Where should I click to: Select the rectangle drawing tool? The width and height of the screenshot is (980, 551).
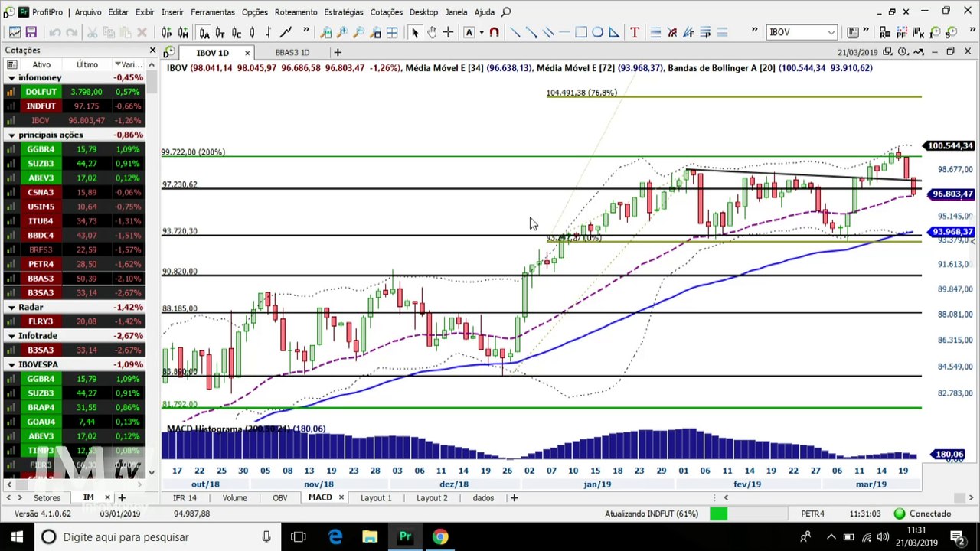point(581,32)
